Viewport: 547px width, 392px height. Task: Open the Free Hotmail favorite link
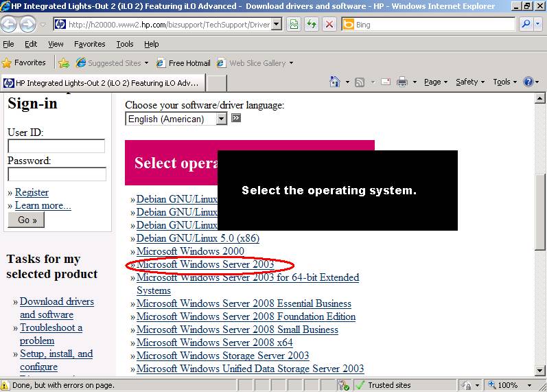pyautogui.click(x=183, y=63)
